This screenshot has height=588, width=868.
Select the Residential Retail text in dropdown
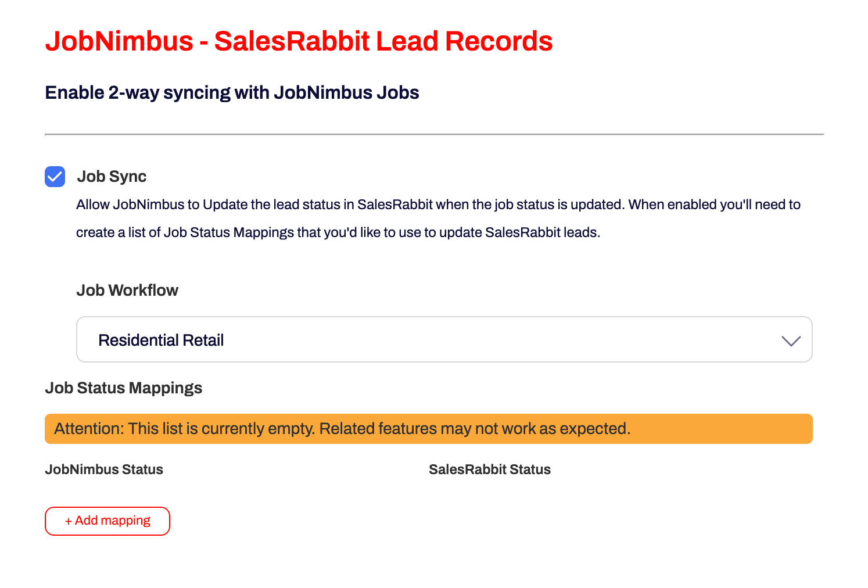[162, 339]
